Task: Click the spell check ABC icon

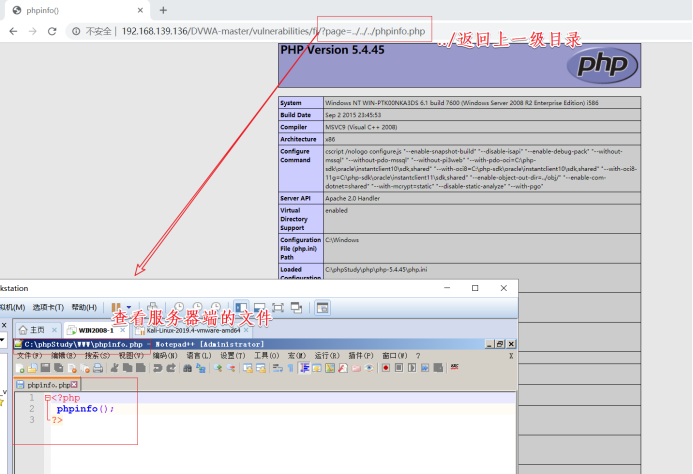Action: [454, 367]
